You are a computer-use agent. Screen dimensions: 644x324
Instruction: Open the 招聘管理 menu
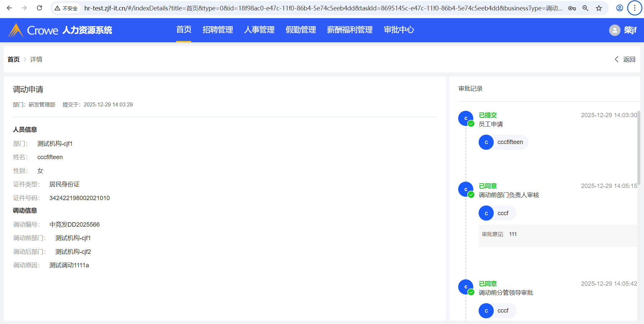click(x=217, y=30)
